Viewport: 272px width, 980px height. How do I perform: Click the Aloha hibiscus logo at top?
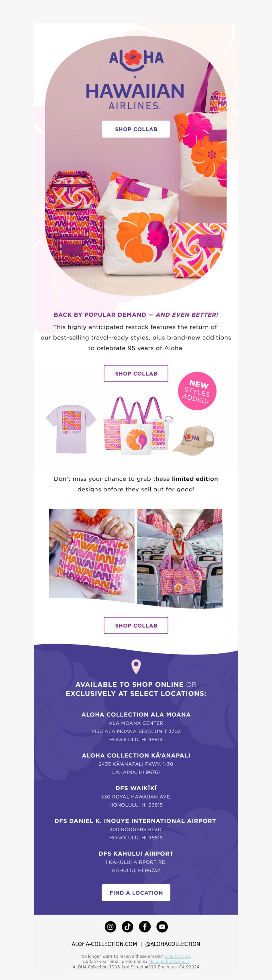[136, 60]
